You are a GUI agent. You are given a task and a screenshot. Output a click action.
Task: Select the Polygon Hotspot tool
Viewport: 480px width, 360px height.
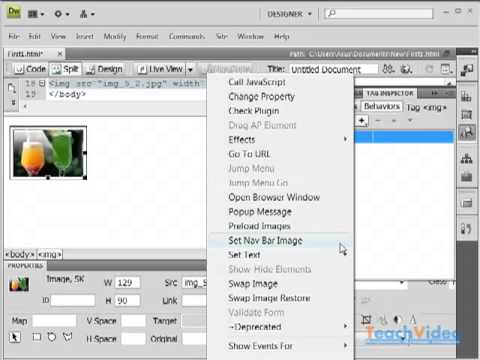coord(68,337)
